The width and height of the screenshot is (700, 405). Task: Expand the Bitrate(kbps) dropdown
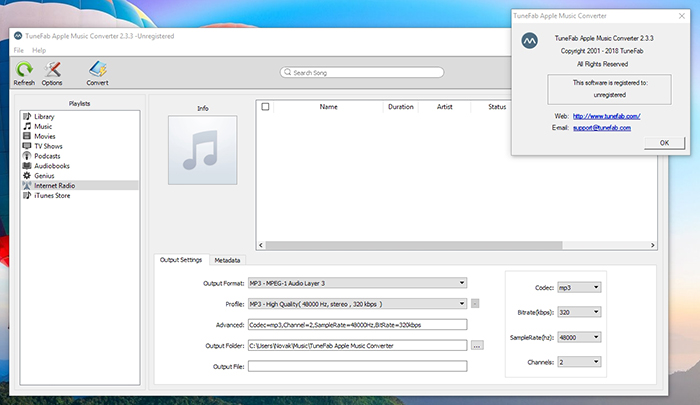click(x=579, y=312)
